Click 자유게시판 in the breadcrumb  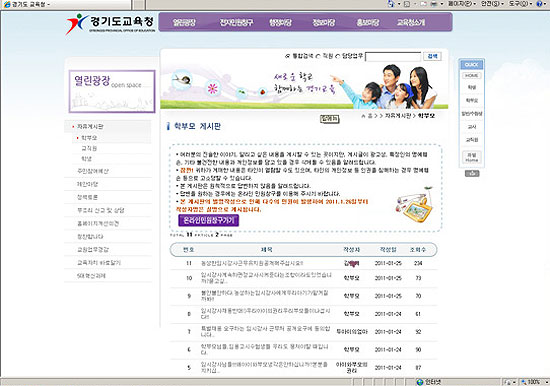397,116
